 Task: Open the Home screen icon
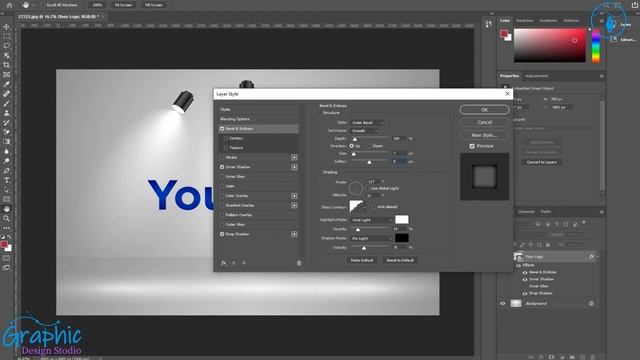[x=9, y=5]
